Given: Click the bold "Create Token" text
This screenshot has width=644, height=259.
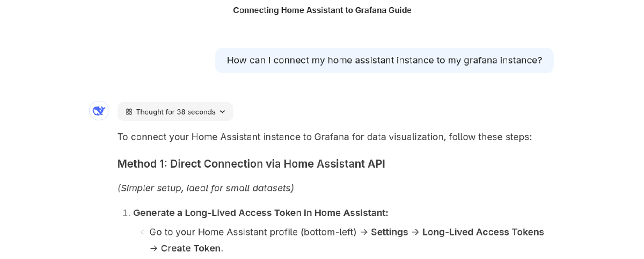Looking at the screenshot, I should [x=191, y=248].
